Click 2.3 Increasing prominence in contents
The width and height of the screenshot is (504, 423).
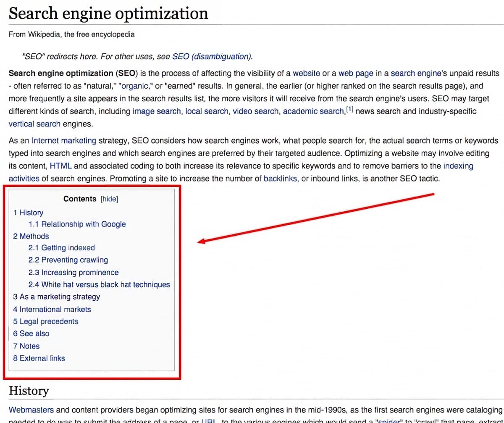coord(73,272)
